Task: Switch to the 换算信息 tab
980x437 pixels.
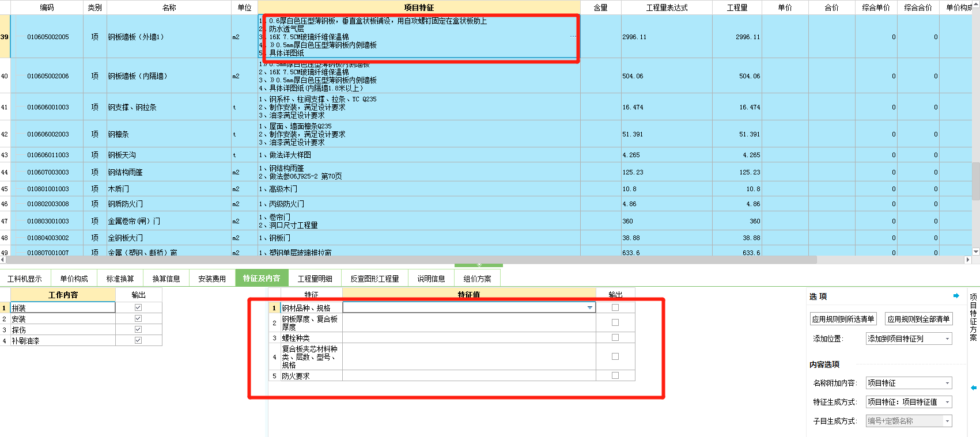Action: pos(167,279)
